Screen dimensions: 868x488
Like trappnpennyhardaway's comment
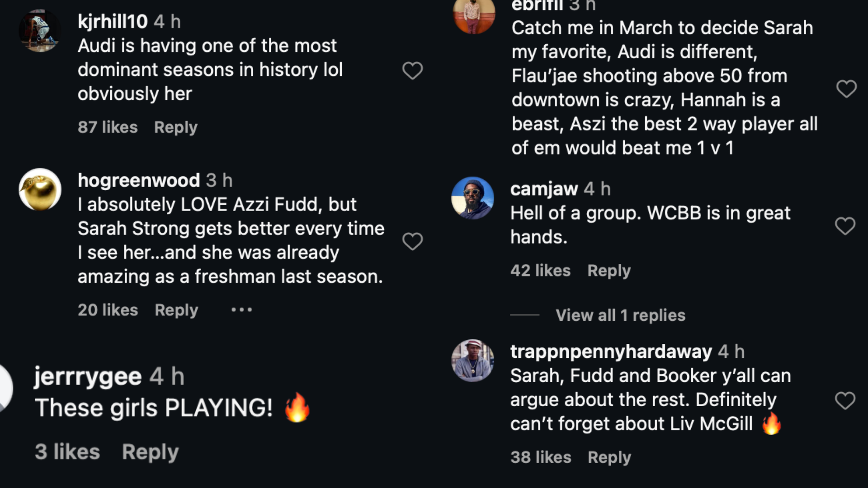tap(845, 400)
